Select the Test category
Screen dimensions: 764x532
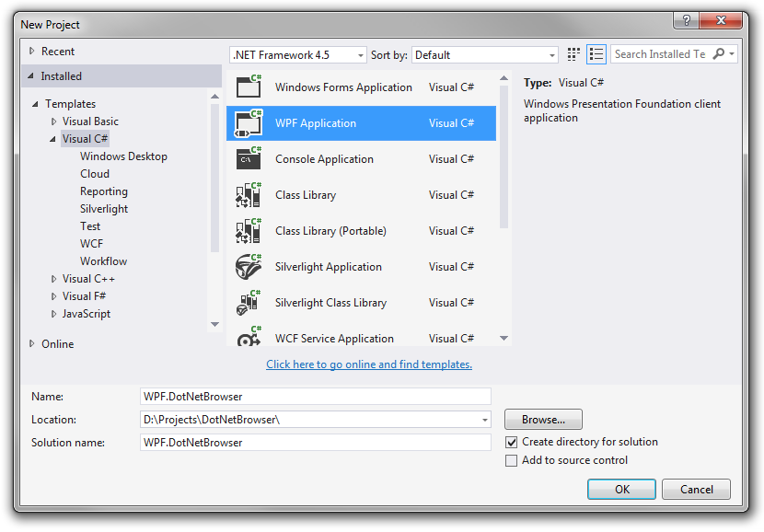[x=90, y=226]
